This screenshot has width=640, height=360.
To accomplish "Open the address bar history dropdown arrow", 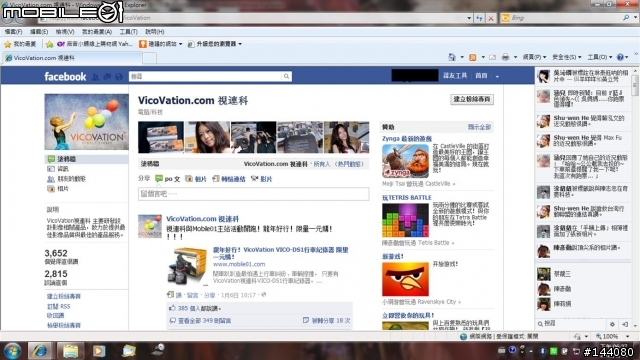I will pyautogui.click(x=469, y=18).
